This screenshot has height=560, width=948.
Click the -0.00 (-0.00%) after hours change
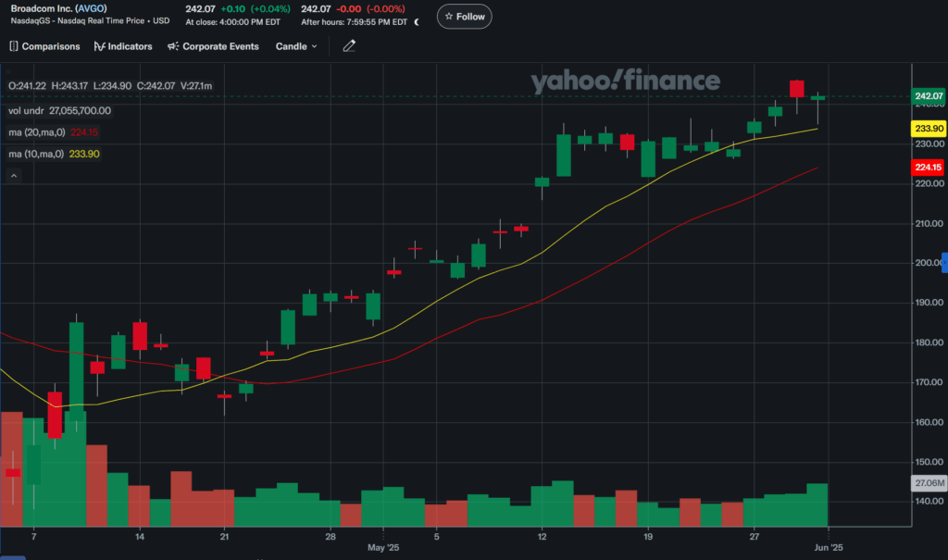coord(370,9)
